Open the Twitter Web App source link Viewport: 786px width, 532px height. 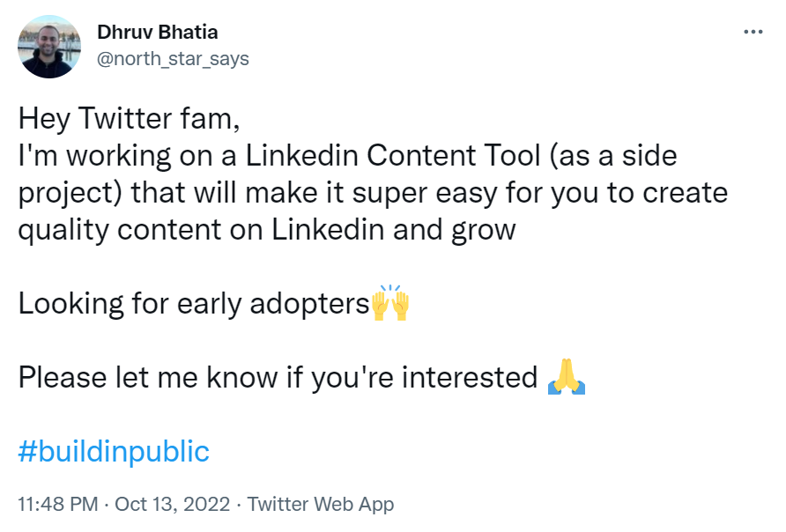pyautogui.click(x=321, y=505)
